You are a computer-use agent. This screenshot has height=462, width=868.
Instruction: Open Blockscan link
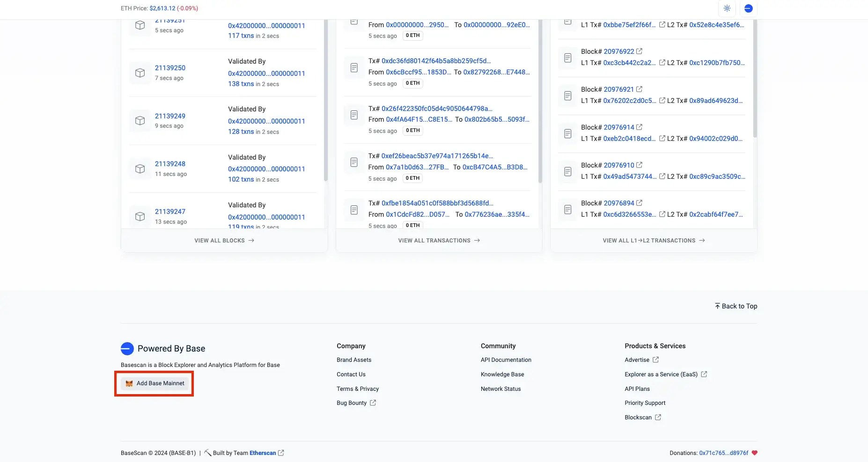pyautogui.click(x=643, y=418)
